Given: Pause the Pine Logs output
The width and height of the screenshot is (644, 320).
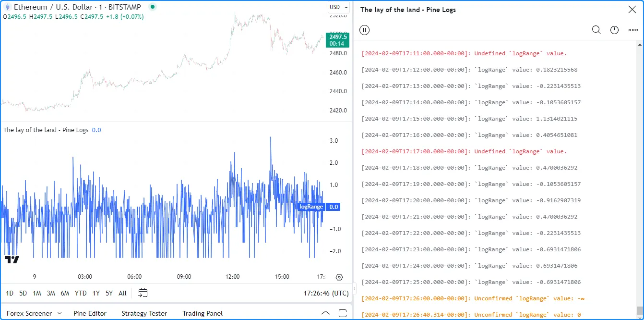Looking at the screenshot, I should [364, 30].
